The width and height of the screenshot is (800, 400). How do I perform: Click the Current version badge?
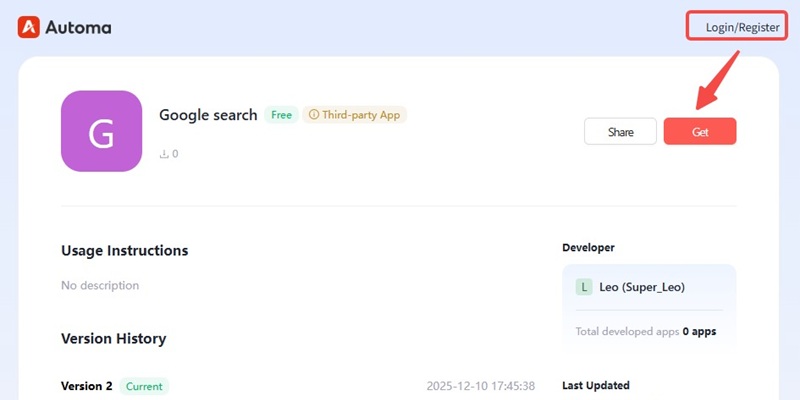(x=144, y=386)
